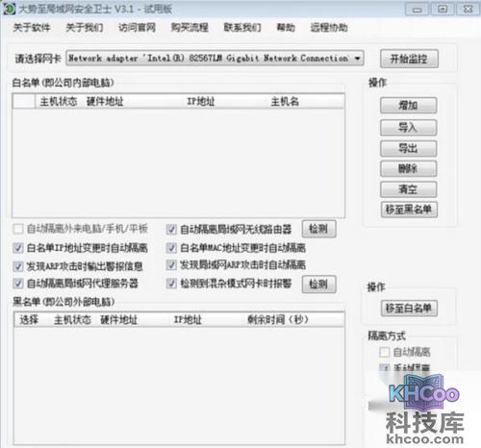
Task: Click blacklist 硬件地址 column header
Action: coord(118,319)
